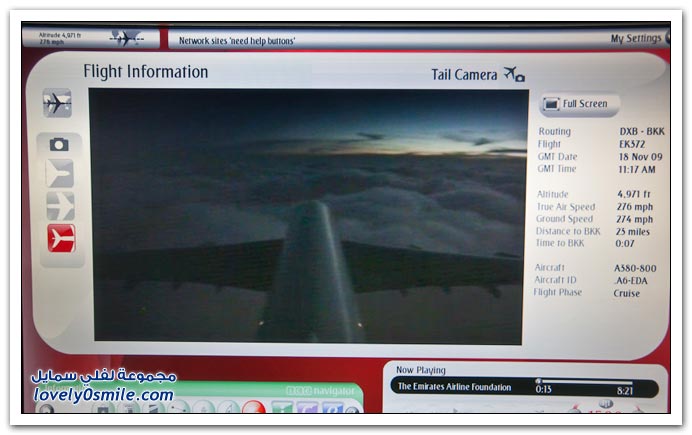
Task: Click the Flight Information heading
Action: 145,72
